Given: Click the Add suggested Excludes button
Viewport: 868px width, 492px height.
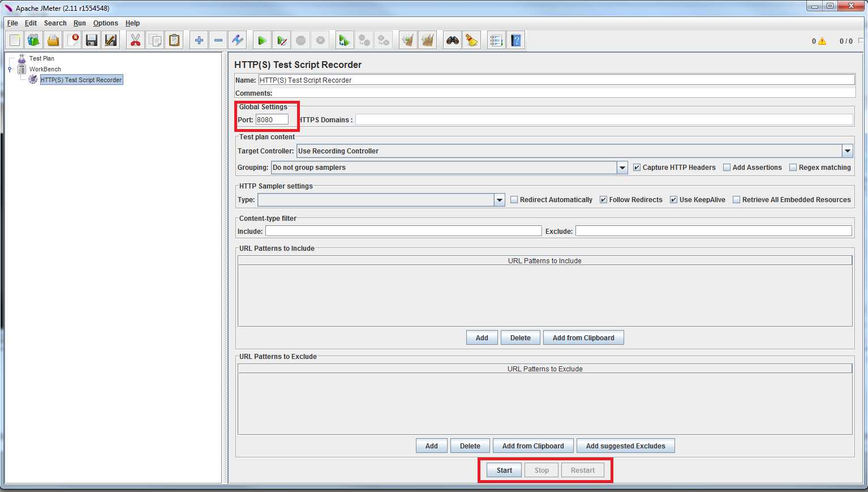Looking at the screenshot, I should click(x=626, y=446).
